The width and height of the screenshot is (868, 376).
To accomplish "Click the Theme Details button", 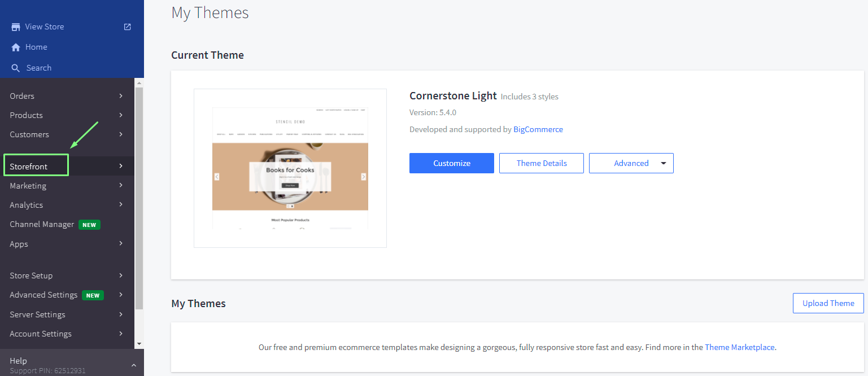I will (541, 163).
